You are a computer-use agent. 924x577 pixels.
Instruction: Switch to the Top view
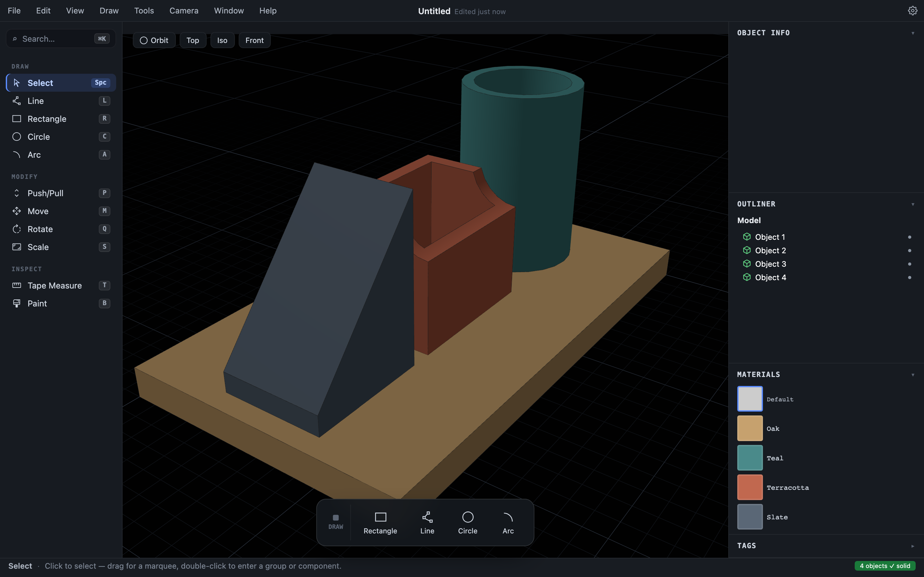tap(193, 40)
